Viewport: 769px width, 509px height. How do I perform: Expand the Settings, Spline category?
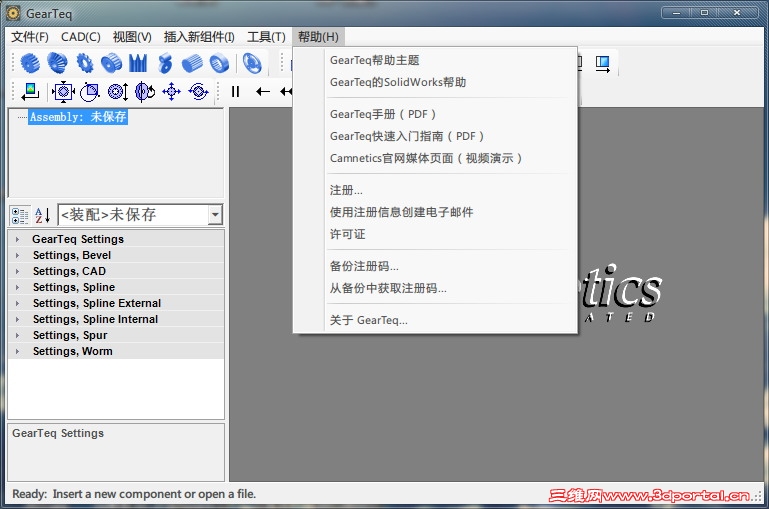click(x=17, y=287)
